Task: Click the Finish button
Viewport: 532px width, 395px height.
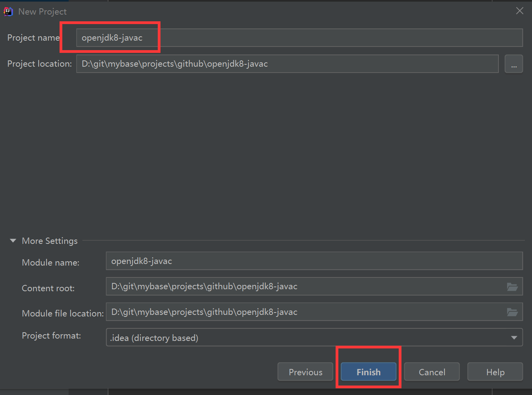Action: pyautogui.click(x=368, y=372)
